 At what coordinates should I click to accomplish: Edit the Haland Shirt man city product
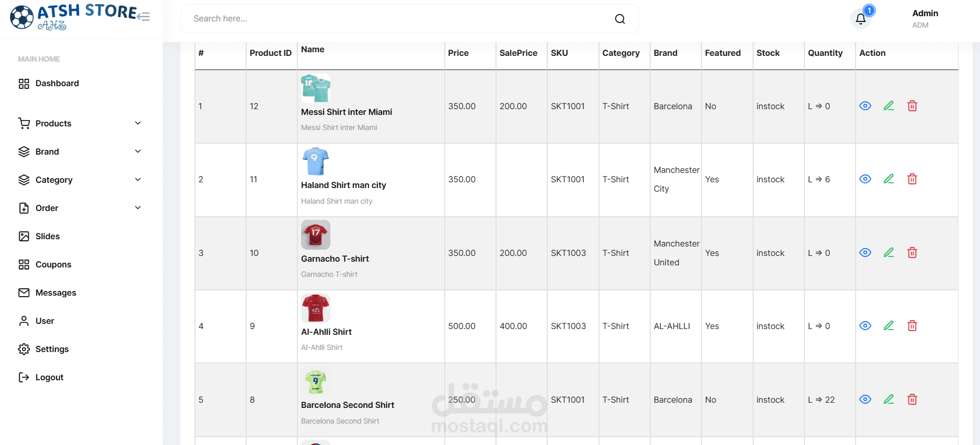(x=889, y=179)
